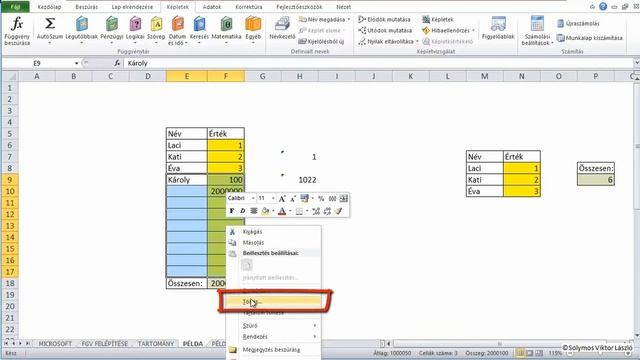640x360 pixels.
Task: Show precedents with Elődök mutatása
Action: pyautogui.click(x=384, y=19)
